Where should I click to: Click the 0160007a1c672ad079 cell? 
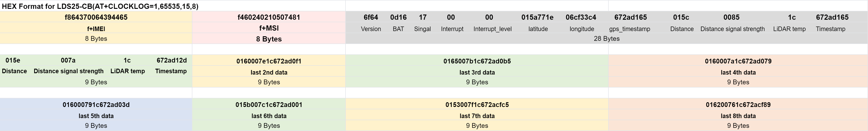click(738, 61)
